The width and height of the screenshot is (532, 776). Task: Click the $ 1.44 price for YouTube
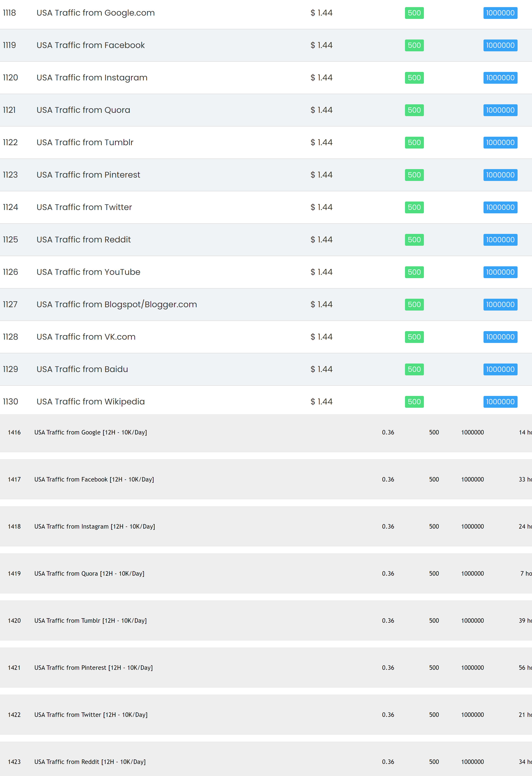point(321,272)
